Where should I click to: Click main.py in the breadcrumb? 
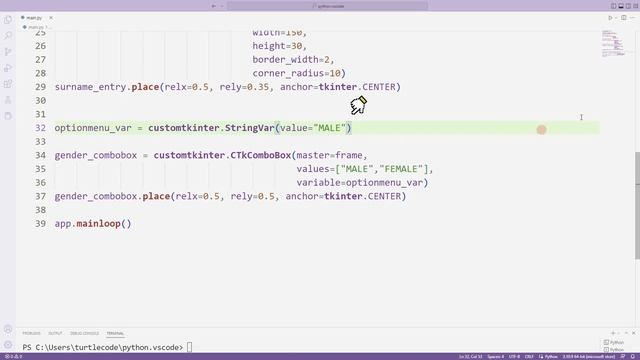35,27
